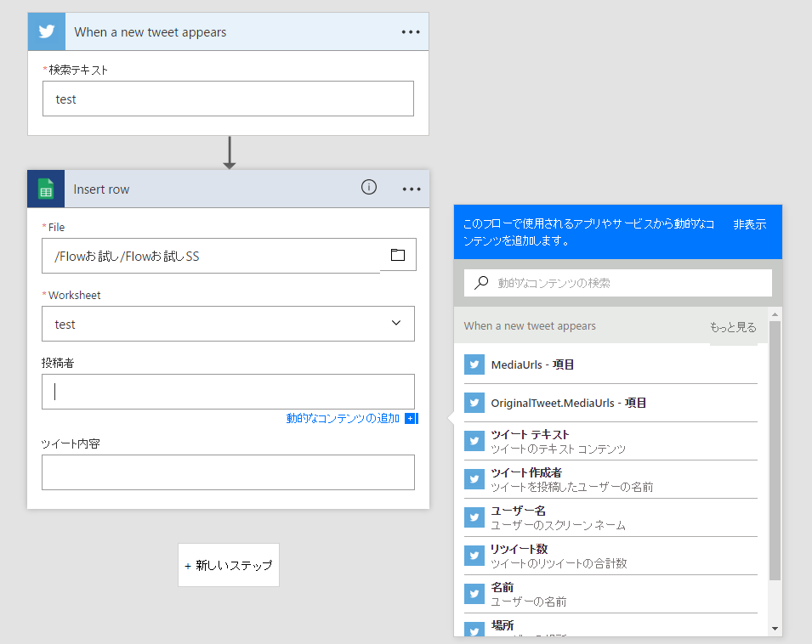Screen dimensions: 812x644
Task: Click 'When a new tweet appears' section label
Action: 530,326
